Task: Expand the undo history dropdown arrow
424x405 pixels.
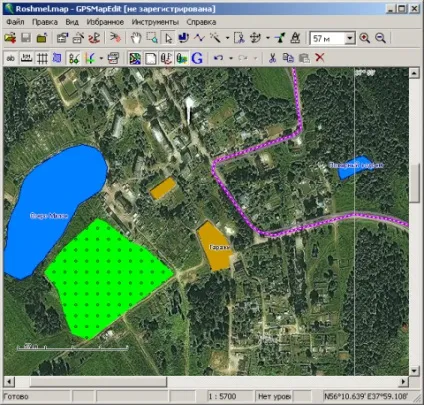Action: pos(231,58)
